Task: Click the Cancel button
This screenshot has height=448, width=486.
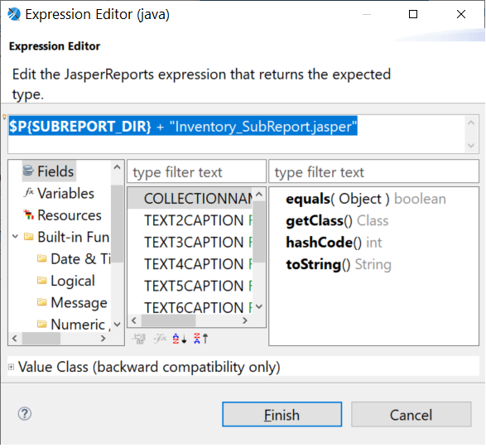Action: point(411,415)
